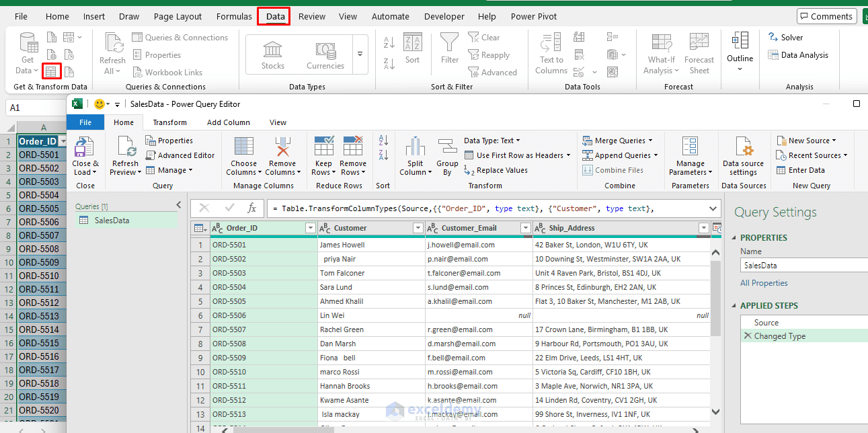The height and width of the screenshot is (433, 868).
Task: Expand Excel data types gallery arrow
Action: [x=360, y=54]
